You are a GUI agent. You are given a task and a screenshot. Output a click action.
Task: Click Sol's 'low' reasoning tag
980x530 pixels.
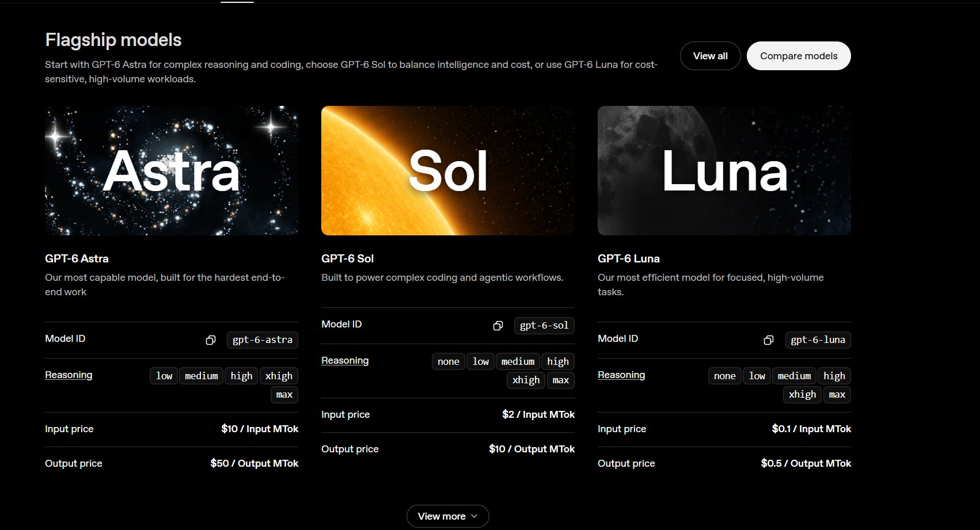[x=481, y=361]
